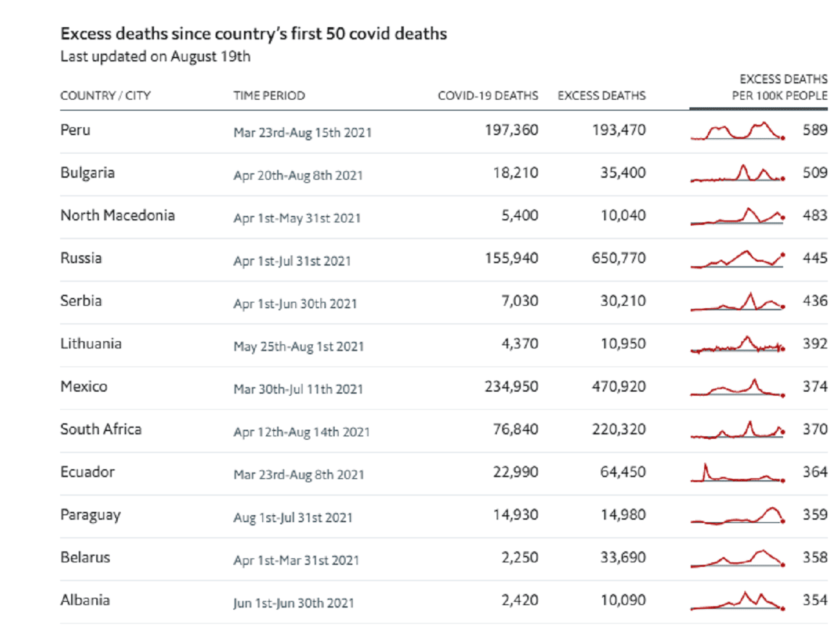
Task: Click the table title about excess deaths
Action: point(253,34)
